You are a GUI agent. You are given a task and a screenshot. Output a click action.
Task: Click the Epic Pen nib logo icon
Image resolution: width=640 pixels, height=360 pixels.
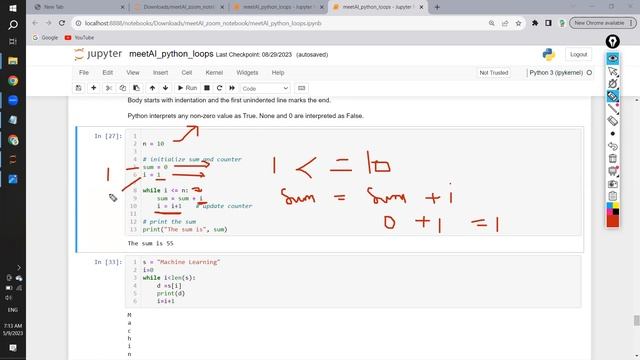(x=612, y=41)
